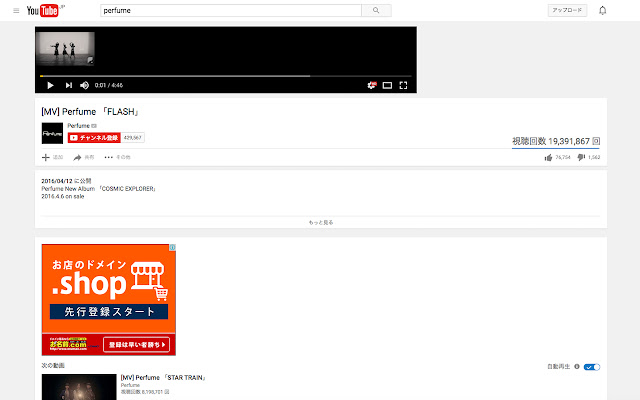Click the publish date 2016/04/12
The width and height of the screenshot is (640, 400).
[57, 181]
